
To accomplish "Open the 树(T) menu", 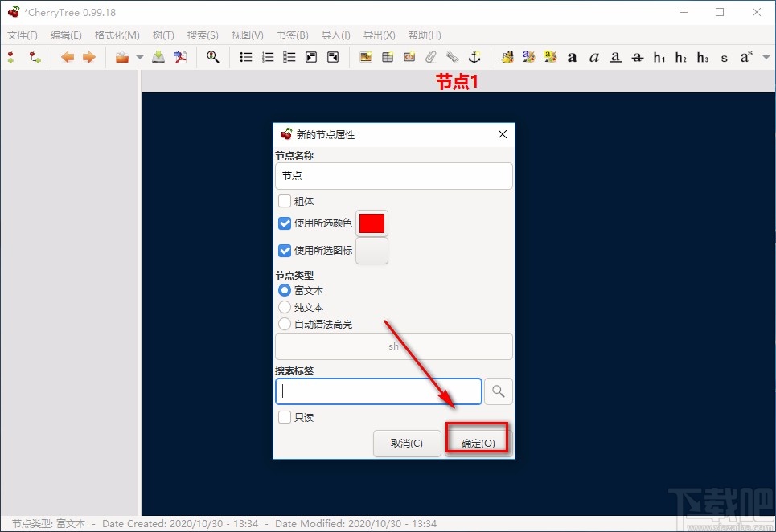I will pos(163,35).
